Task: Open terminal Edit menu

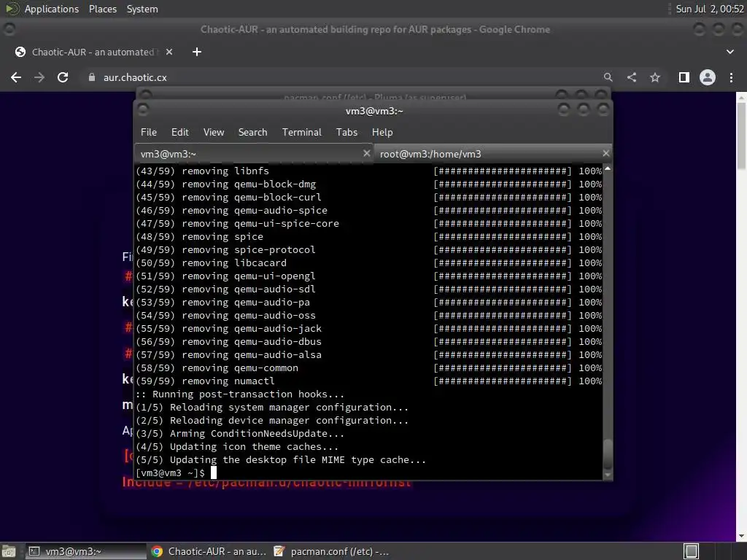Action: [x=180, y=133]
